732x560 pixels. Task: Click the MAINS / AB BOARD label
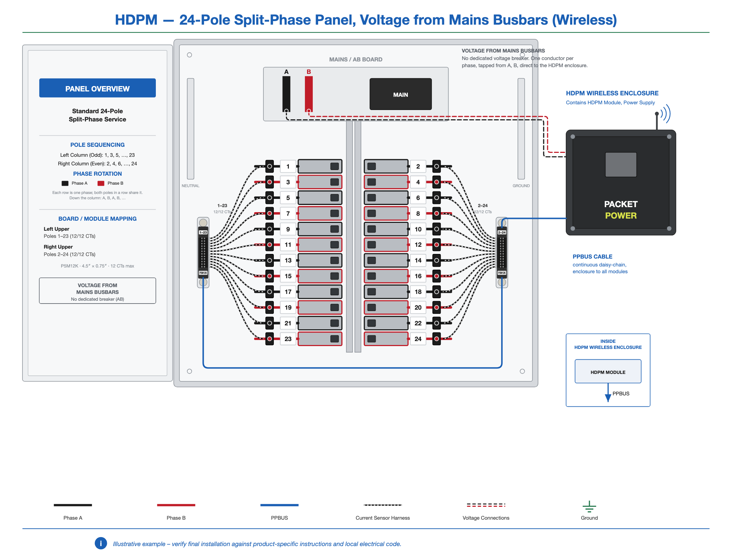(x=356, y=59)
